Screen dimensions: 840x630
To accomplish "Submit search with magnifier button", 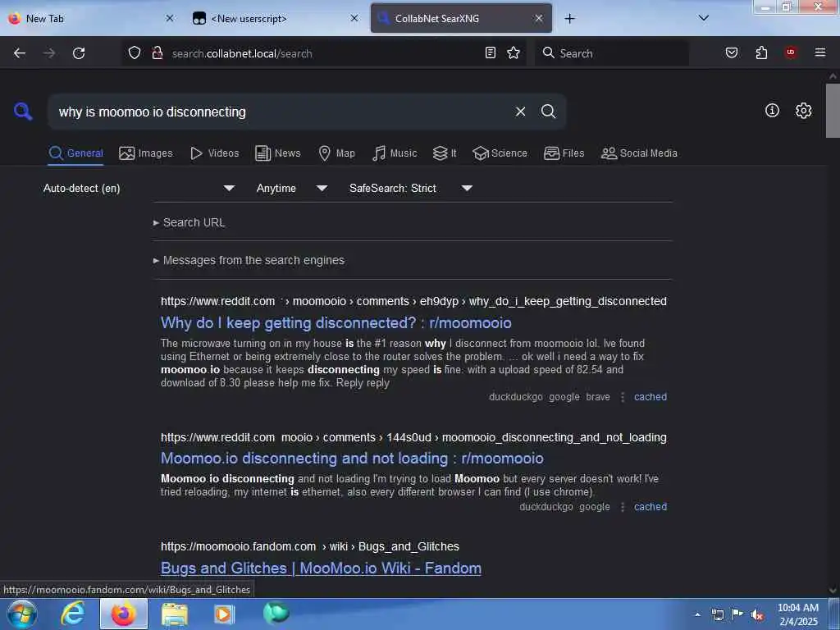I will 549,112.
